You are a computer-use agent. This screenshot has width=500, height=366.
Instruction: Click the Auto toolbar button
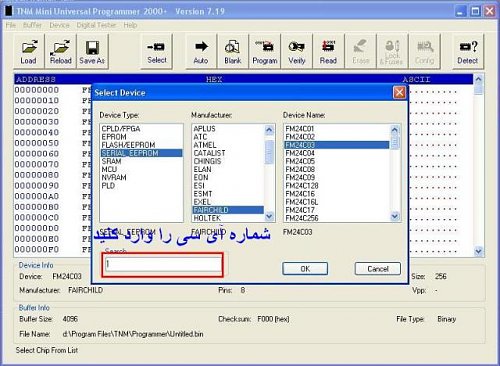pos(201,51)
